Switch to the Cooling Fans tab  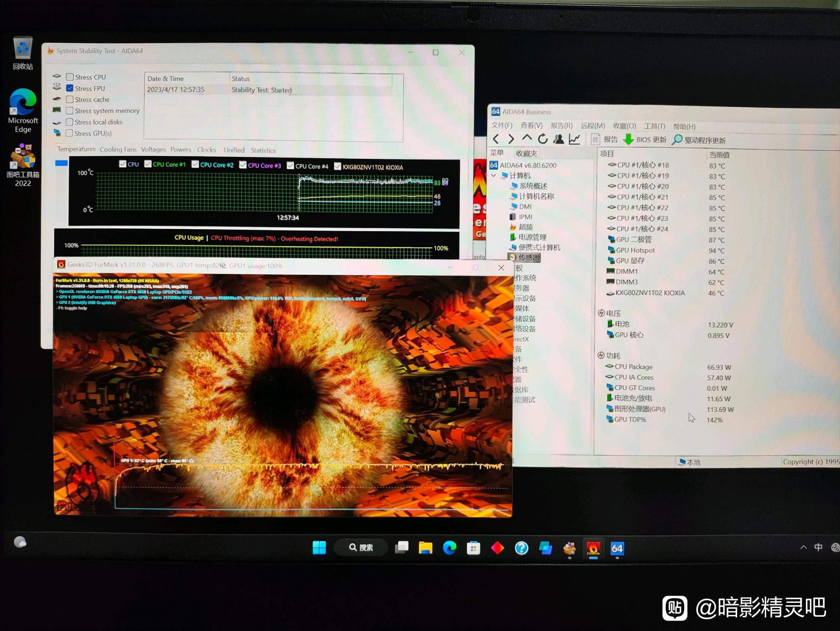point(118,150)
